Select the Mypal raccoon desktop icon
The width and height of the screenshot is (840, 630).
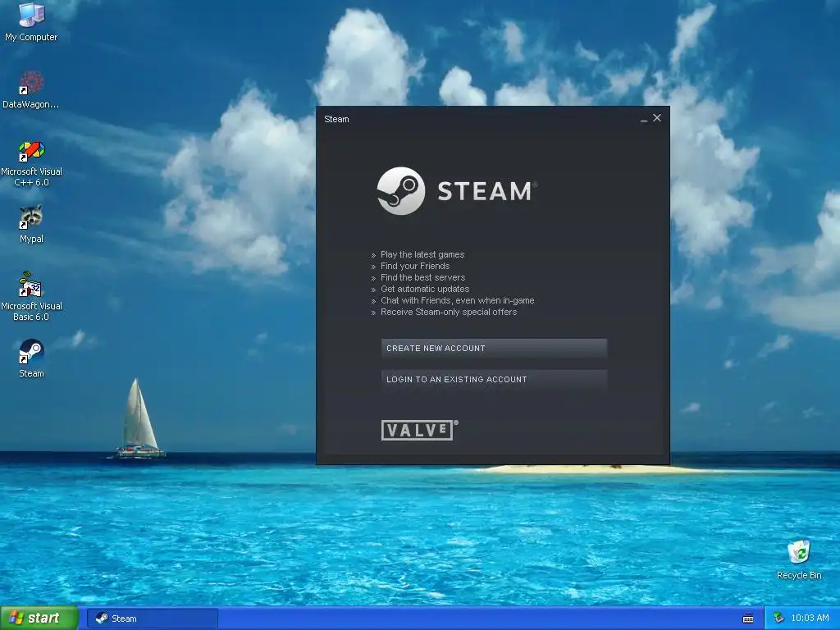click(x=31, y=224)
